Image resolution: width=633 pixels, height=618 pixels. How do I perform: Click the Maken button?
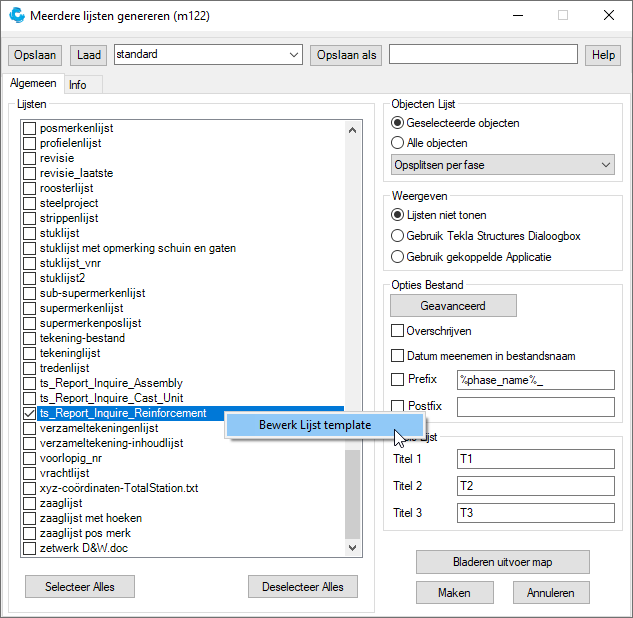(x=455, y=593)
